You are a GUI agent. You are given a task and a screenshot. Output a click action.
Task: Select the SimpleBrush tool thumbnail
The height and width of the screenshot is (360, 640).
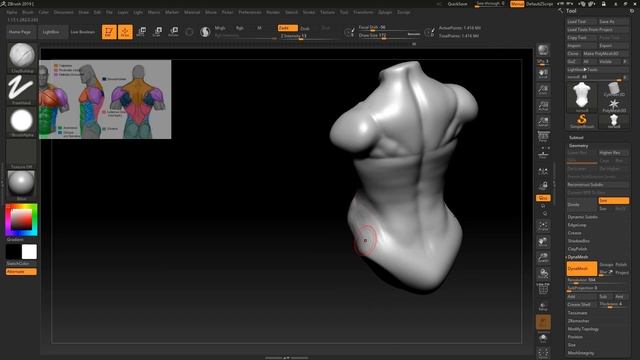[x=582, y=121]
